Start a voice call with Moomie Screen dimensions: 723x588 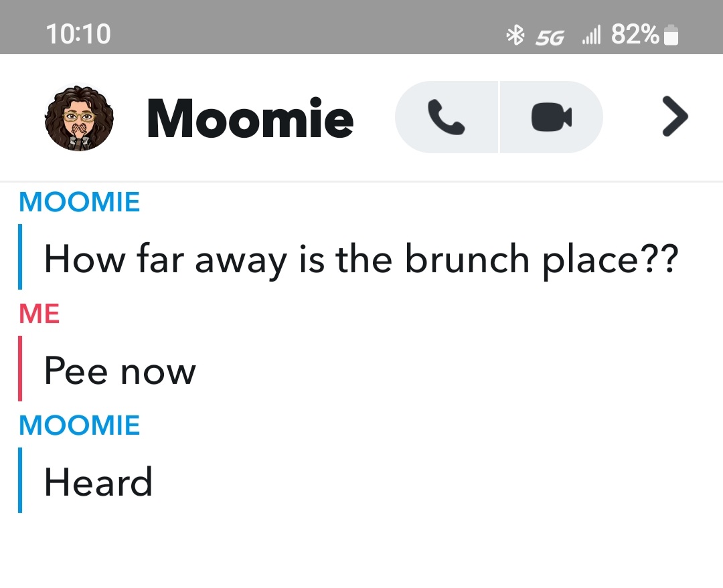click(x=446, y=118)
